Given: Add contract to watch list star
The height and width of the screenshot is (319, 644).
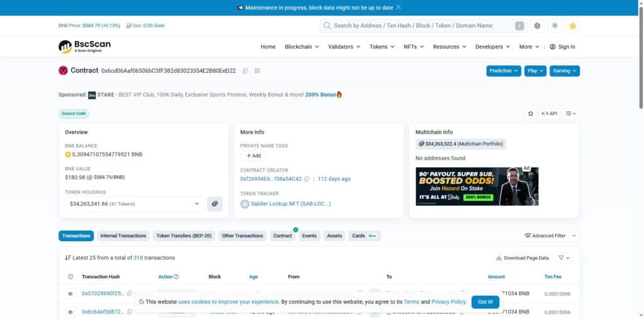Looking at the screenshot, I should point(531,114).
